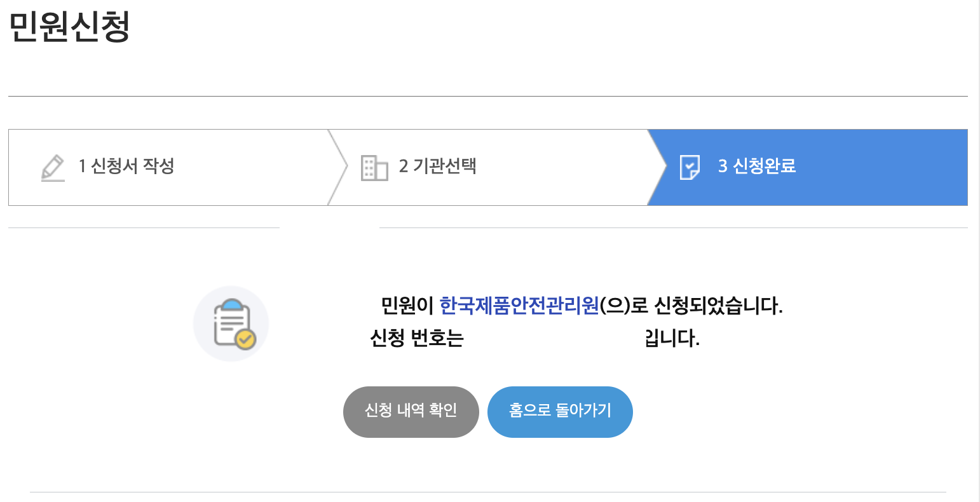
Task: Click the clipboard confirmation illustration icon
Action: tap(231, 323)
